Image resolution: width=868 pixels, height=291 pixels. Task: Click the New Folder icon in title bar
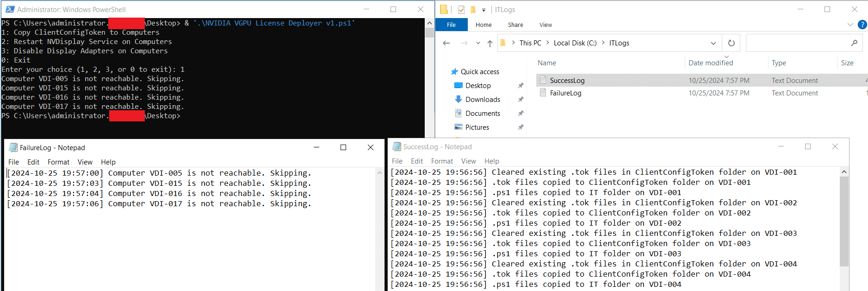[473, 10]
